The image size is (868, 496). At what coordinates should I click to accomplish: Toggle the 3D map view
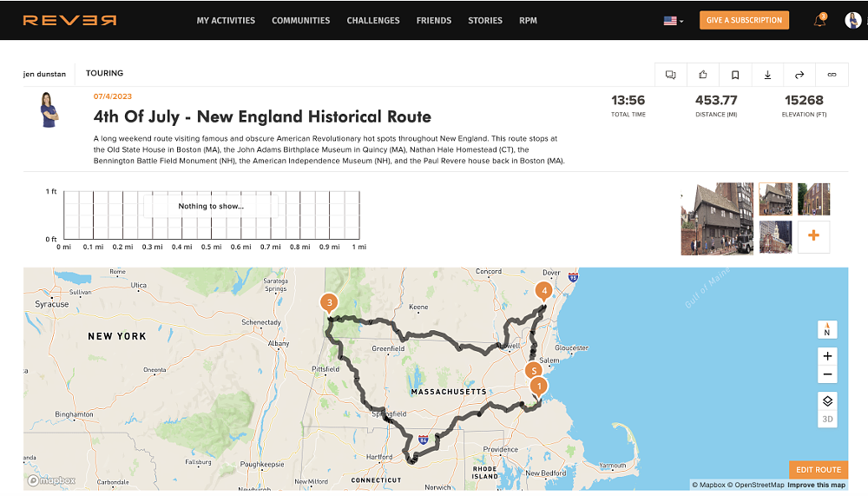click(827, 420)
